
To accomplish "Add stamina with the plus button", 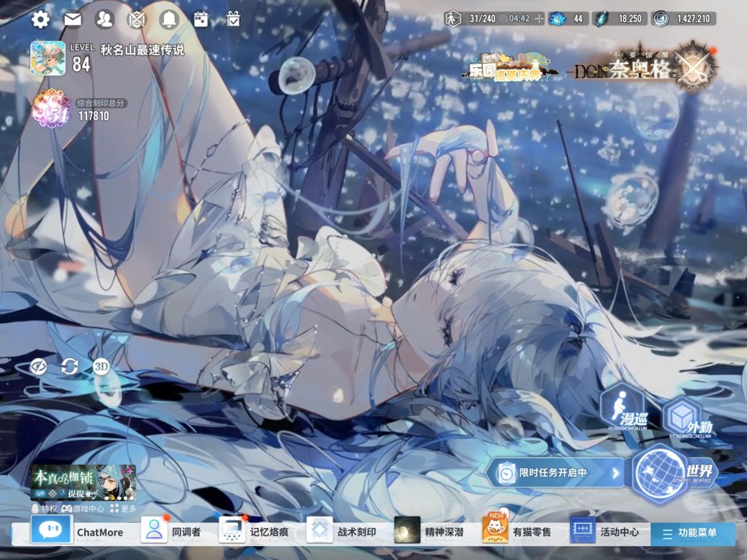I will [x=539, y=19].
